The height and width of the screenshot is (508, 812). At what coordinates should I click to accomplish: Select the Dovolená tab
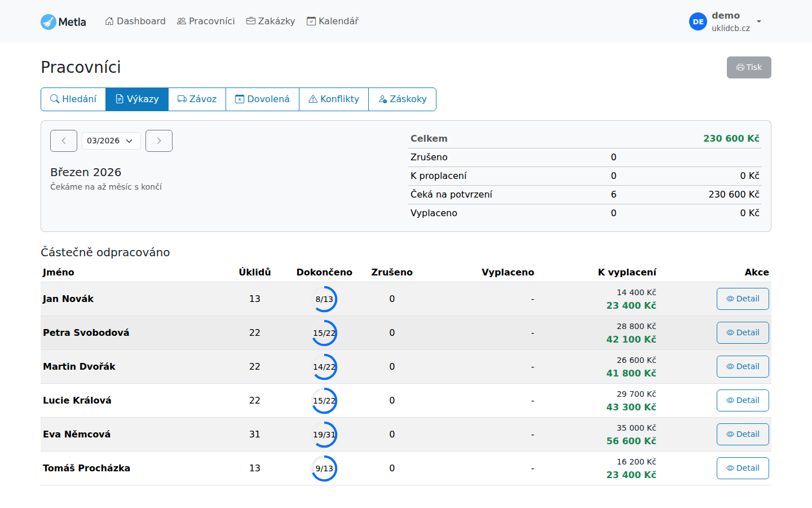point(262,99)
